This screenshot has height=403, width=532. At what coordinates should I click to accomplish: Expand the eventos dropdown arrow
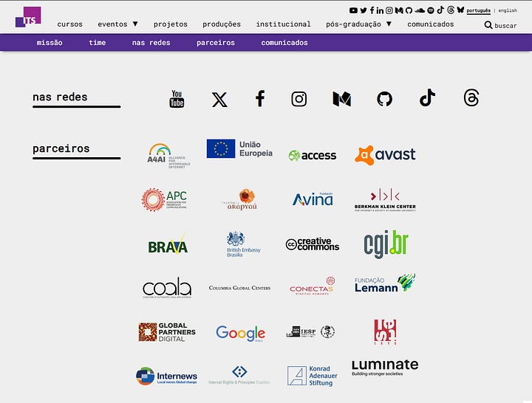tap(135, 24)
